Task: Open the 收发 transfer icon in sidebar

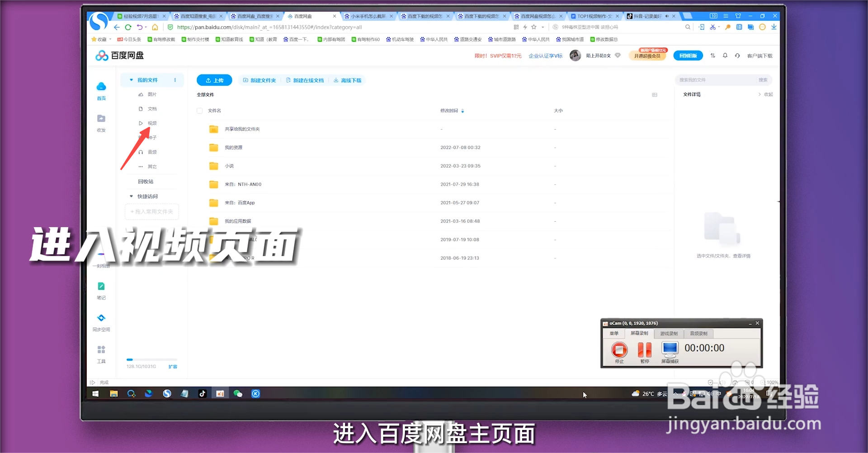Action: click(101, 119)
